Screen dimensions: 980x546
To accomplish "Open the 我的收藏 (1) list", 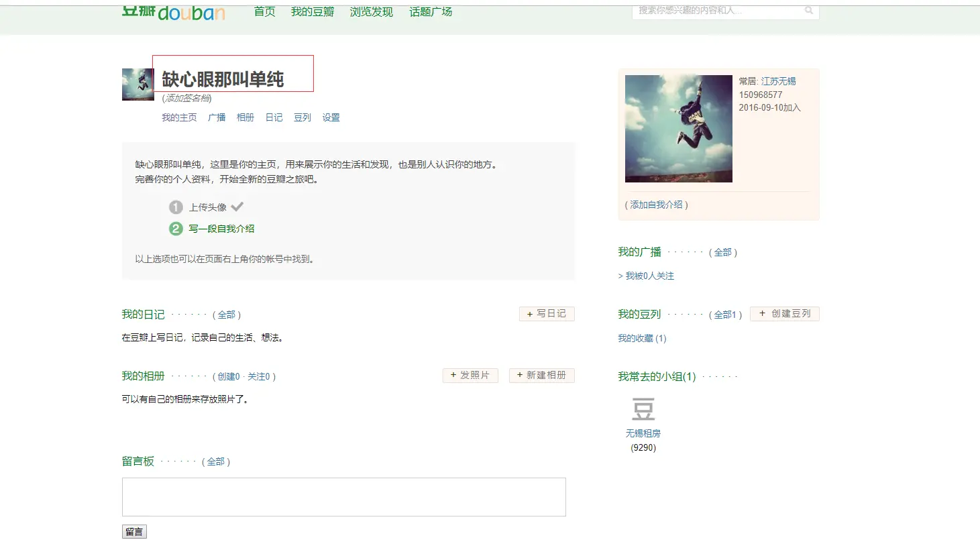I will click(642, 338).
